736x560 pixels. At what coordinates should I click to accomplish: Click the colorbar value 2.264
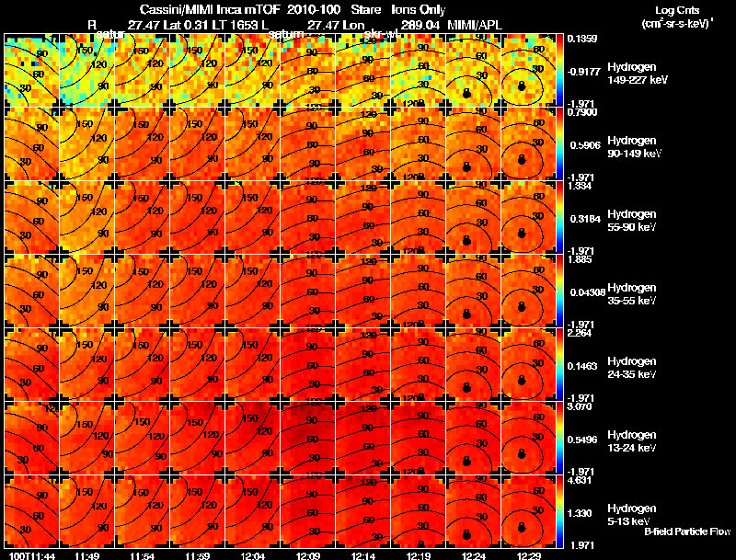[580, 333]
